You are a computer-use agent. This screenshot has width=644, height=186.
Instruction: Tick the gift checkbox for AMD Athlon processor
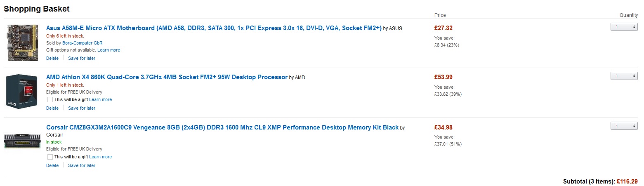[50, 99]
